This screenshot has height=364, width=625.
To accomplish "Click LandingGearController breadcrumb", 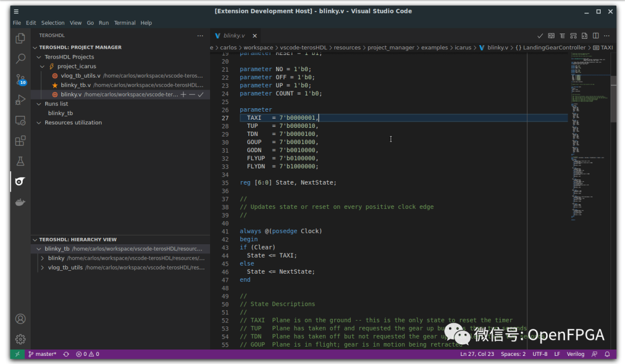I will click(554, 47).
